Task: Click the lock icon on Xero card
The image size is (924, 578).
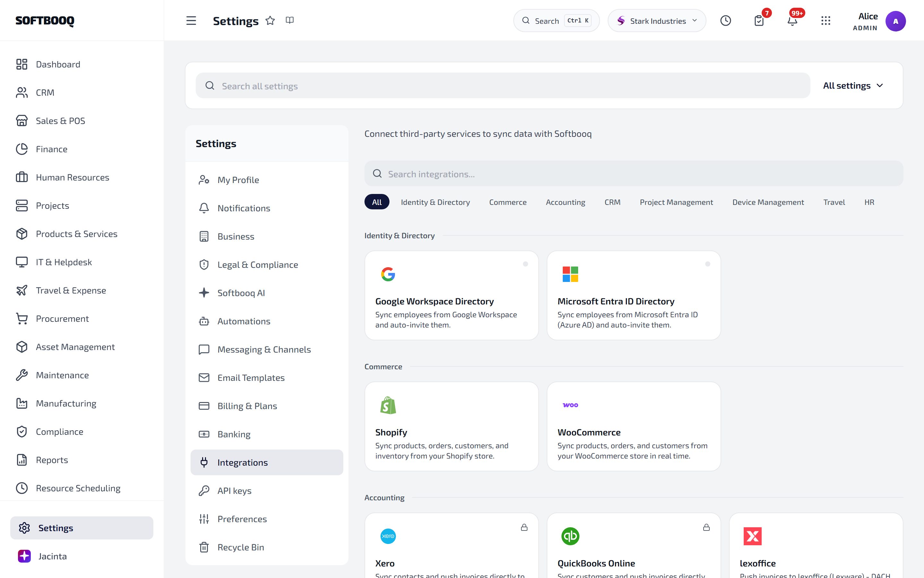Action: pos(524,528)
